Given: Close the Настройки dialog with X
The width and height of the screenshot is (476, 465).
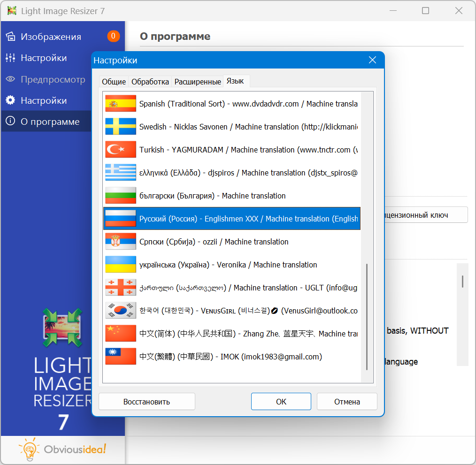Looking at the screenshot, I should pos(372,60).
